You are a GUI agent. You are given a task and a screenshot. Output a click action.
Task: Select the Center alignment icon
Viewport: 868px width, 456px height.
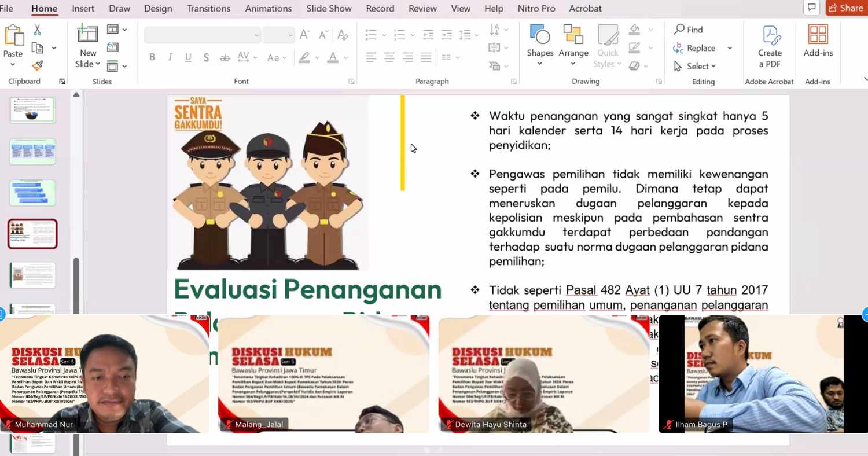pyautogui.click(x=389, y=57)
